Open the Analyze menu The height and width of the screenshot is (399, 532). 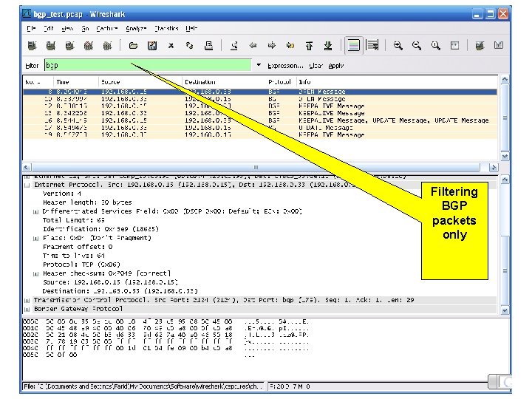[x=136, y=29]
